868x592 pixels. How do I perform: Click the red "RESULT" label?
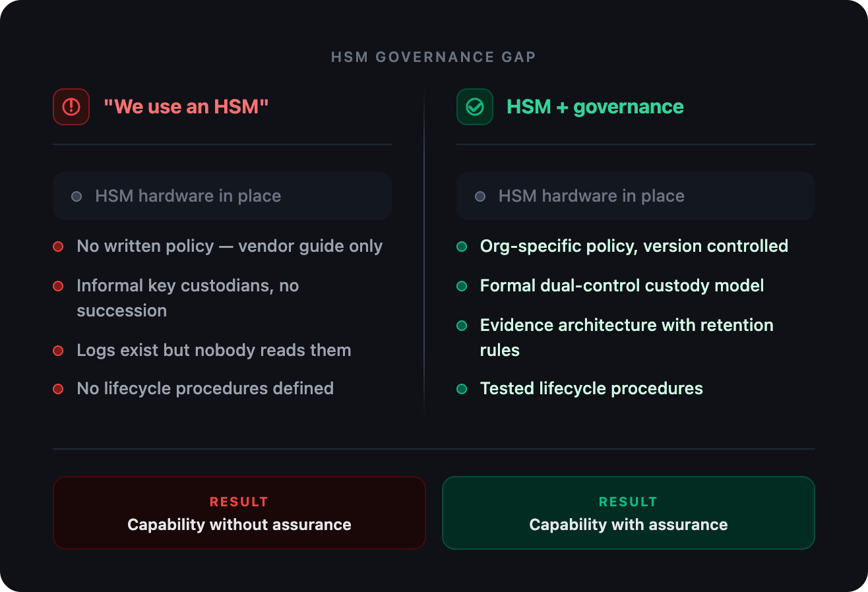[239, 502]
